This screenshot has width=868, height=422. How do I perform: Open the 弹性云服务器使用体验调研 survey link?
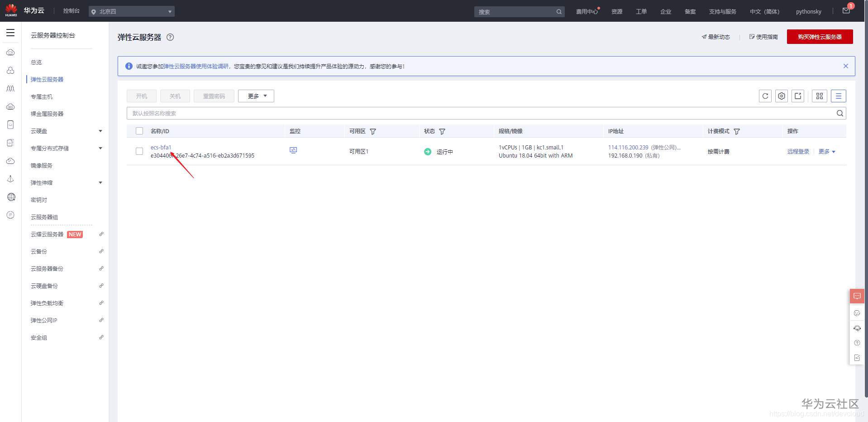coord(196,66)
